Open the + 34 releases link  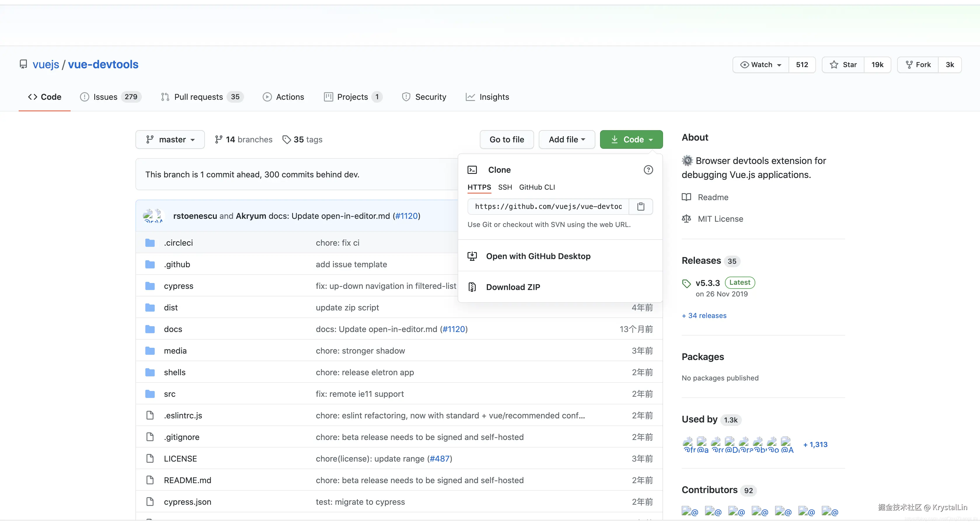(704, 316)
